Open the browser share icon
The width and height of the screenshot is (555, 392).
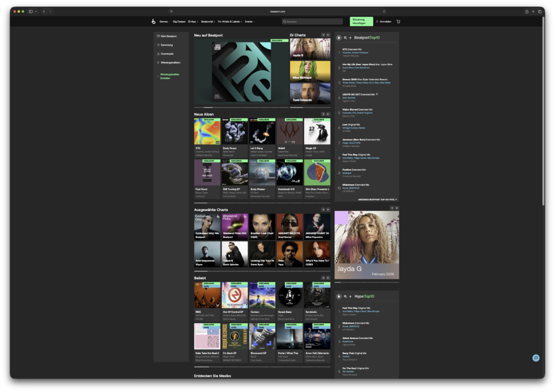coord(527,11)
